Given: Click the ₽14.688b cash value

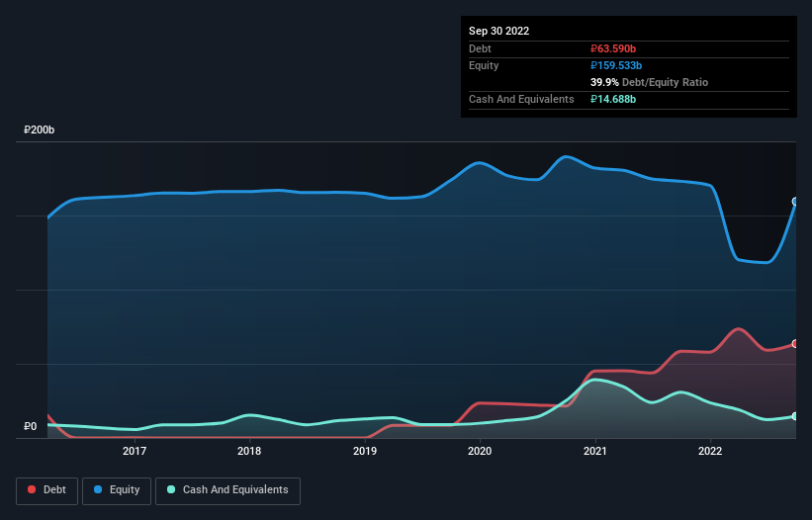Looking at the screenshot, I should pos(613,99).
